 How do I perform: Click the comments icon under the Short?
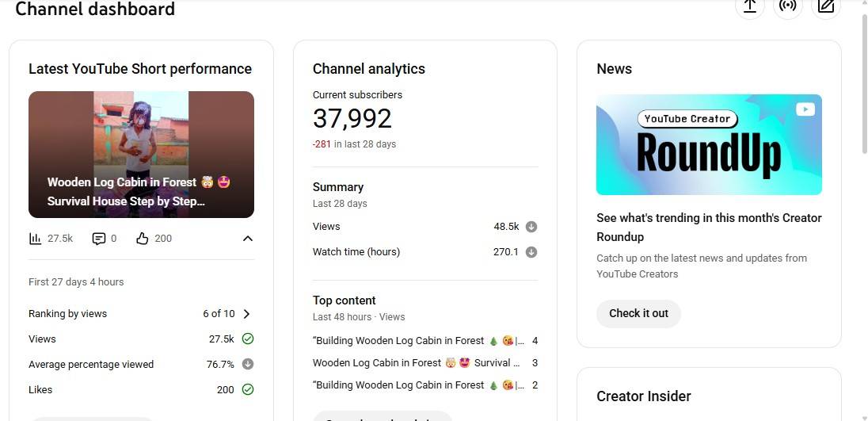[x=99, y=239]
